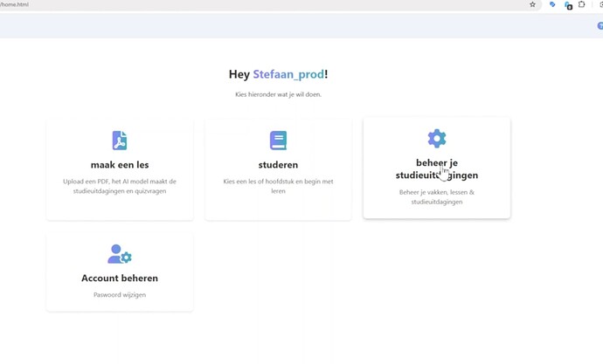This screenshot has width=603, height=364.
Task: Click the book icon on studeren card
Action: (x=278, y=141)
